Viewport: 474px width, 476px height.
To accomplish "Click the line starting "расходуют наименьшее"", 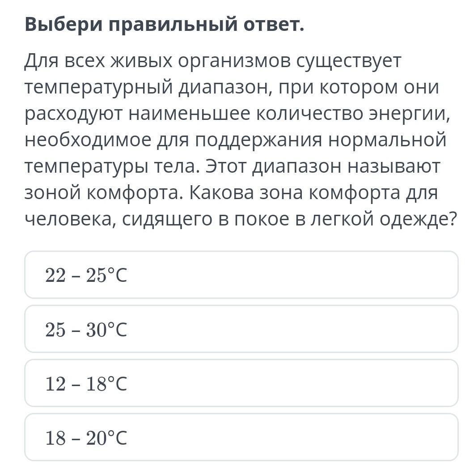I will [237, 114].
